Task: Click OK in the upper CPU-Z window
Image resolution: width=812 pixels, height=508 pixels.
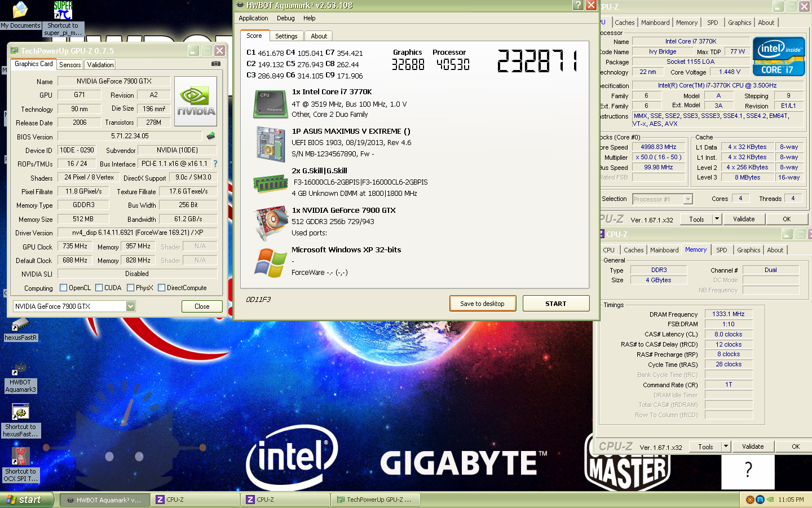Action: (x=787, y=219)
